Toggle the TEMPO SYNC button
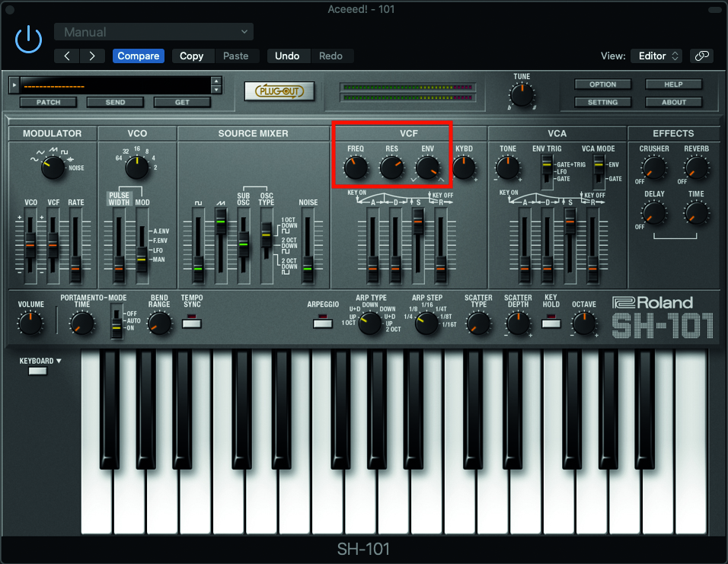 point(192,322)
